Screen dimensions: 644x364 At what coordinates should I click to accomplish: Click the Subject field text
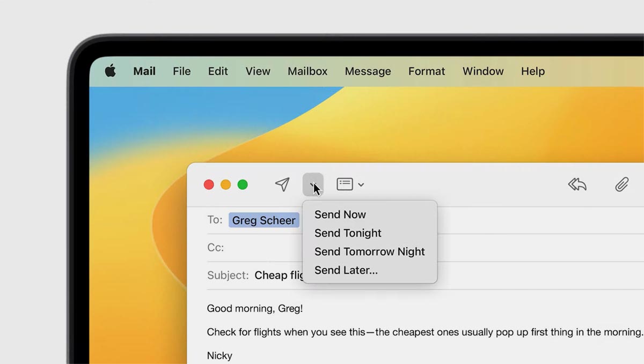tap(279, 275)
